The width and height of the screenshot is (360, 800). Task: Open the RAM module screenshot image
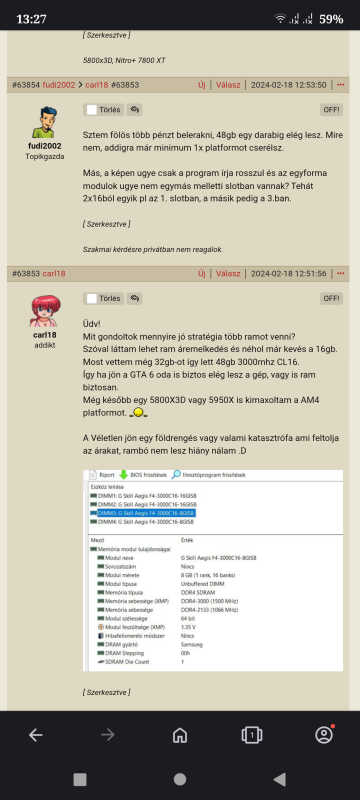tap(213, 570)
